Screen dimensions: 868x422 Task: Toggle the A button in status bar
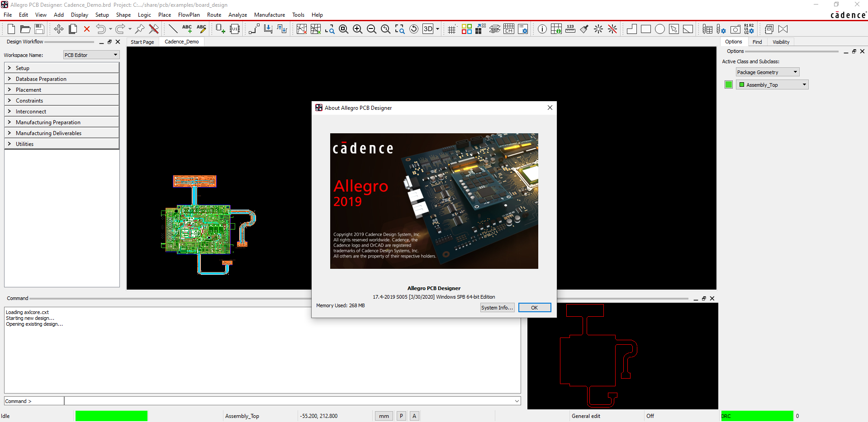coord(414,416)
